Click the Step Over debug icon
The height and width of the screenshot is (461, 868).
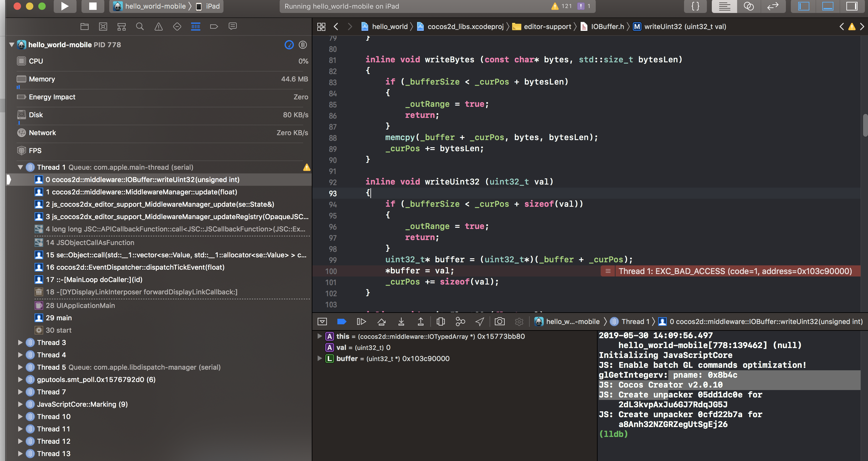click(381, 322)
